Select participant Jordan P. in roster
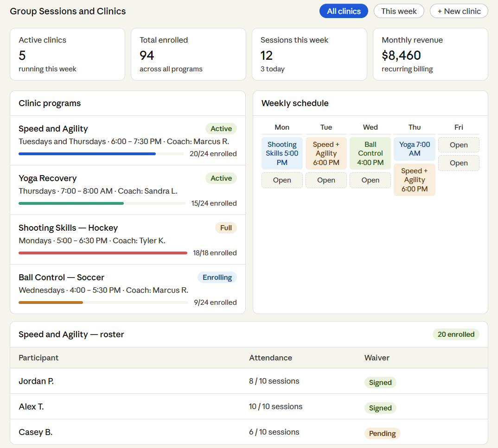The height and width of the screenshot is (448, 498). (36, 381)
